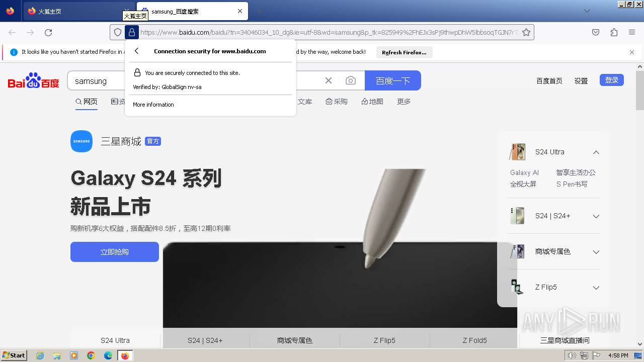Screen dimensions: 644x362
Task: Expand the 商城专属色 section
Action: click(x=596, y=252)
